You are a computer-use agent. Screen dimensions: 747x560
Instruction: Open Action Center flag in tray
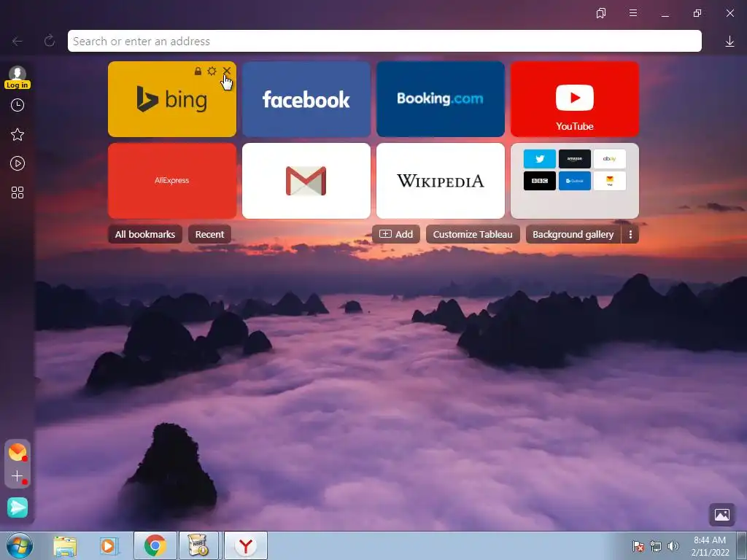tap(638, 546)
